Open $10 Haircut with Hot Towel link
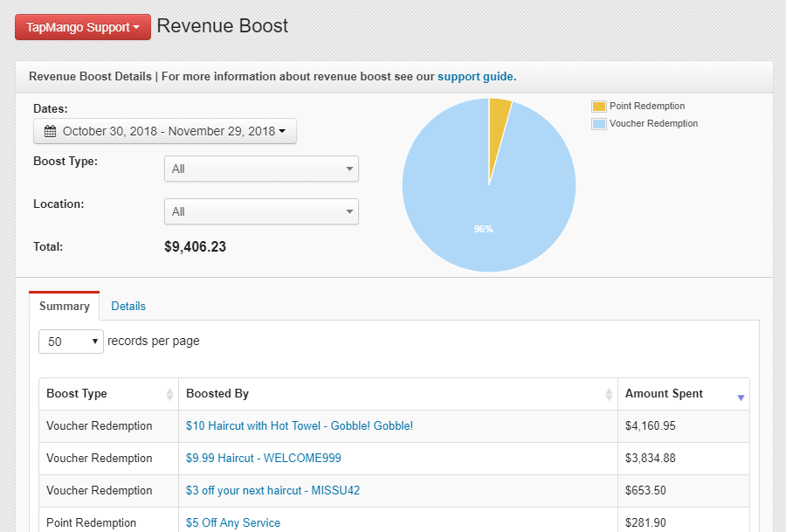This screenshot has height=532, width=786. (300, 426)
